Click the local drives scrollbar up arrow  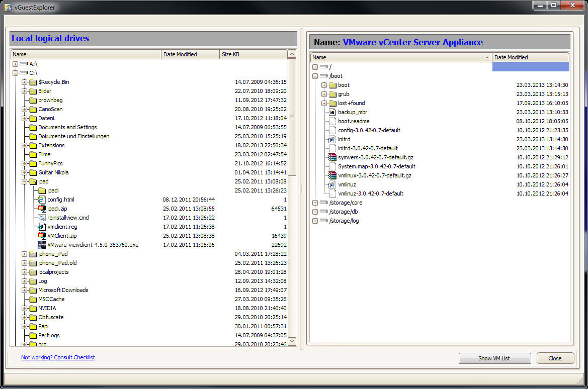(x=292, y=54)
